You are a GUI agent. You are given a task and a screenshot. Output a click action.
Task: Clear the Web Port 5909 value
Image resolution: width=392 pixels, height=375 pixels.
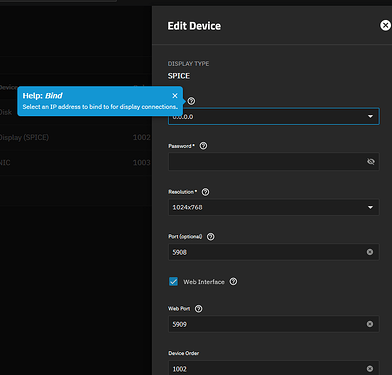point(370,324)
